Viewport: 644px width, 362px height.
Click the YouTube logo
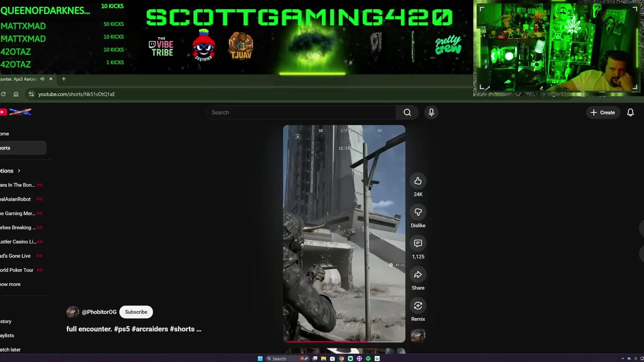coord(16,112)
